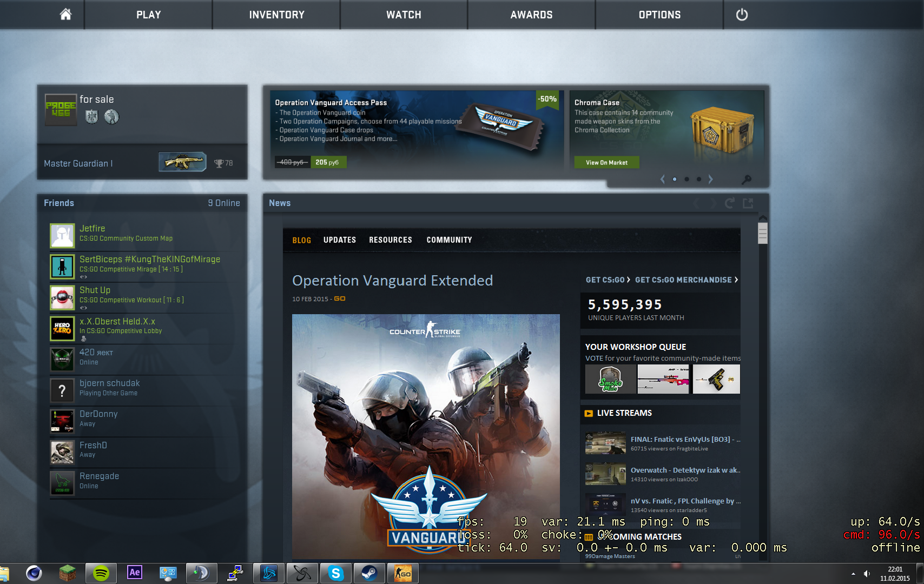
Task: Show the next store banner
Action: tap(711, 179)
